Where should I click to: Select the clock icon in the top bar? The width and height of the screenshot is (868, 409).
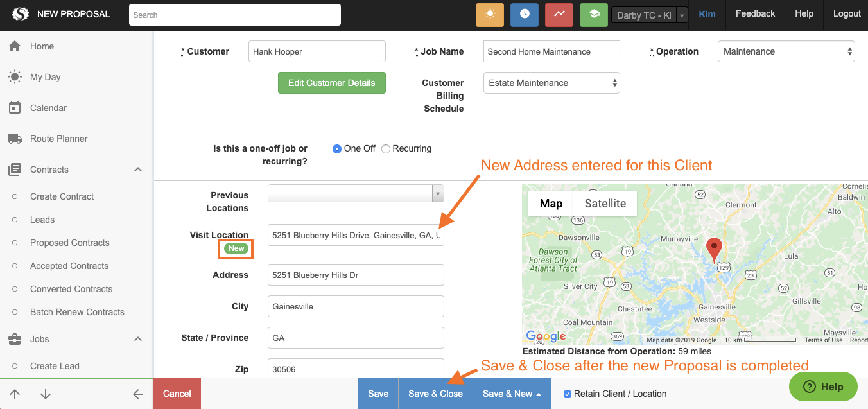click(525, 13)
